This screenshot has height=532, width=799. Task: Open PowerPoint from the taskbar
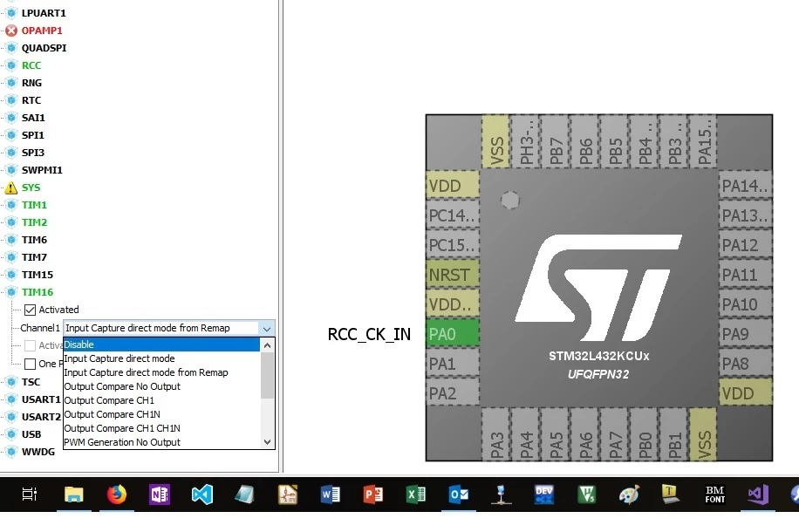(373, 494)
